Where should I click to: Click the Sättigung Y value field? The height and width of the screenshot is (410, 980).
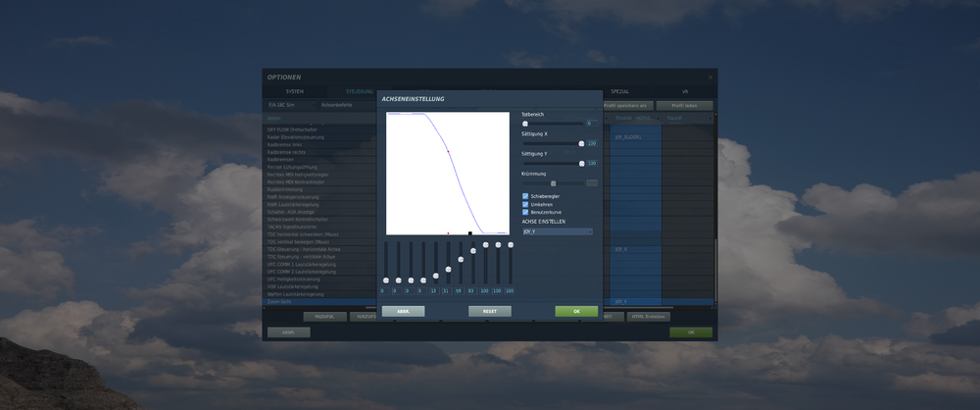592,164
